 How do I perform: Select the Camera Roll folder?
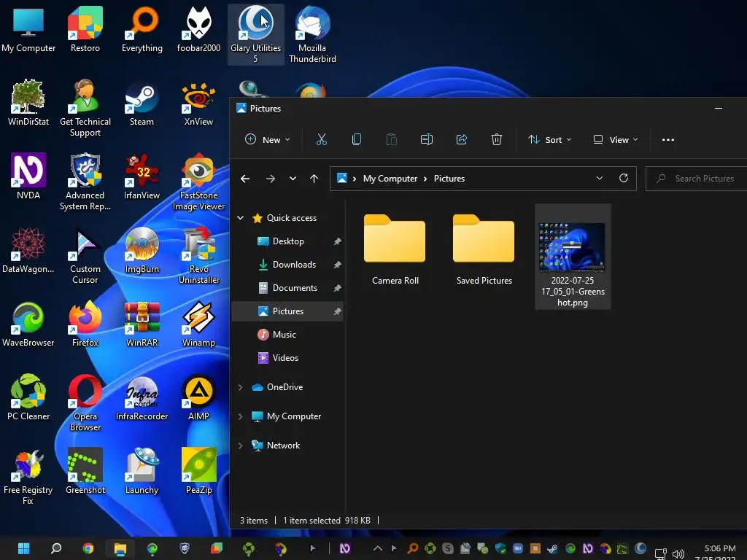click(395, 249)
